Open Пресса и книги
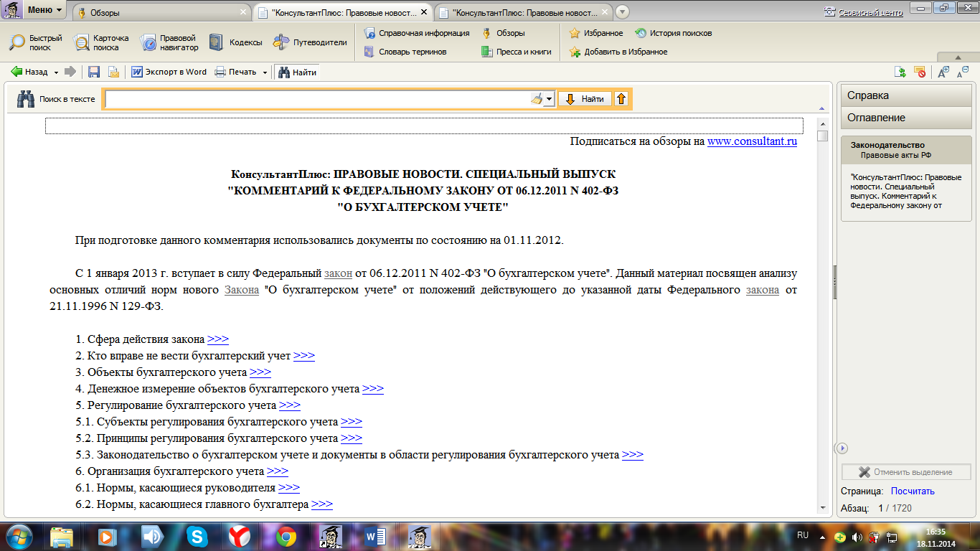The image size is (980, 551). (517, 52)
